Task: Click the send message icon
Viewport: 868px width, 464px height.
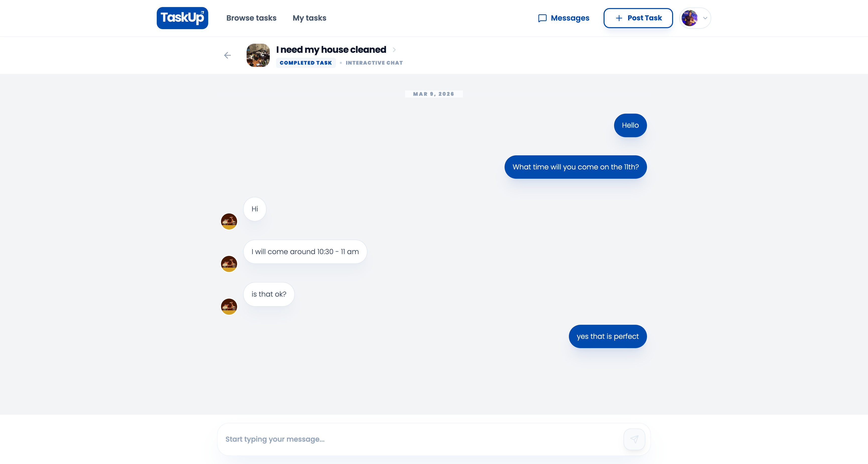Action: point(634,439)
